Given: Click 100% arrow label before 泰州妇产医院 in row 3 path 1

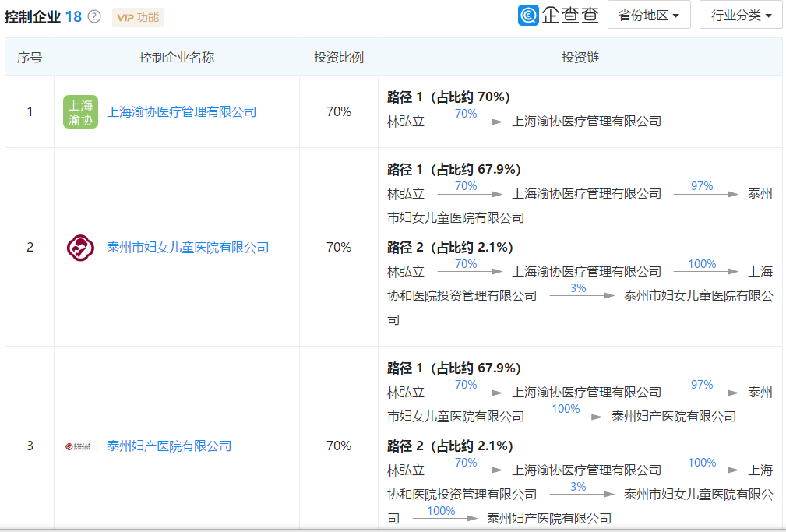Looking at the screenshot, I should click(566, 409).
